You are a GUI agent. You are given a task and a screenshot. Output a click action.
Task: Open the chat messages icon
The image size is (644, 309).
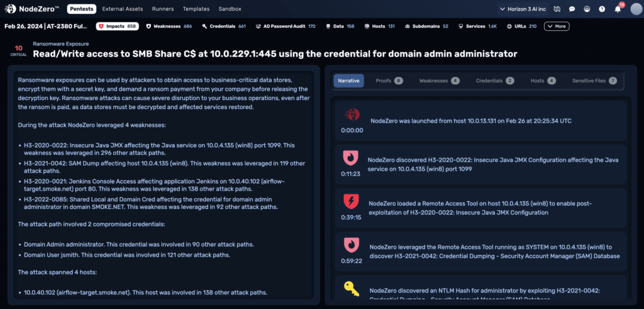point(572,9)
